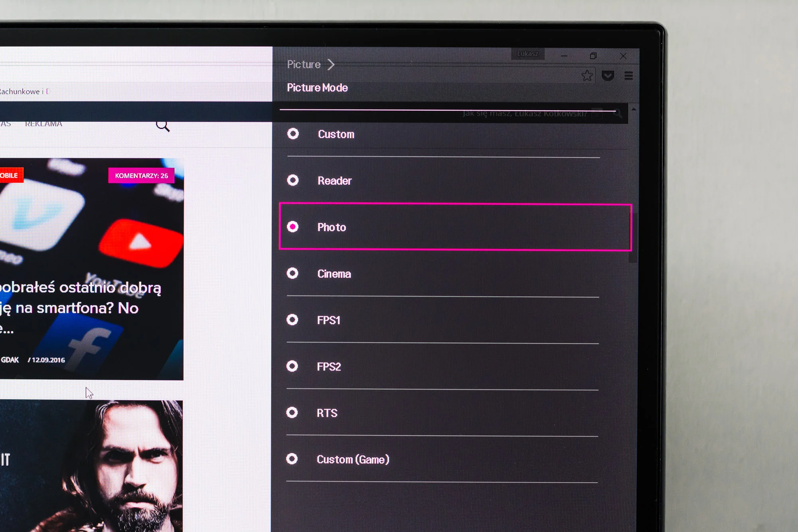Open the smartphone article thumbnail
Image resolution: width=798 pixels, height=532 pixels.
point(92,269)
